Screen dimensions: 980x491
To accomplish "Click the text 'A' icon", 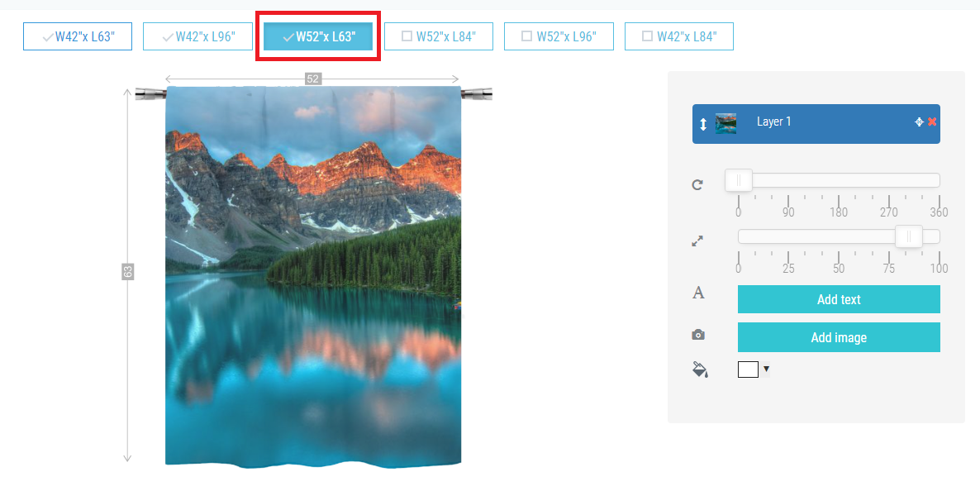I will 698,293.
